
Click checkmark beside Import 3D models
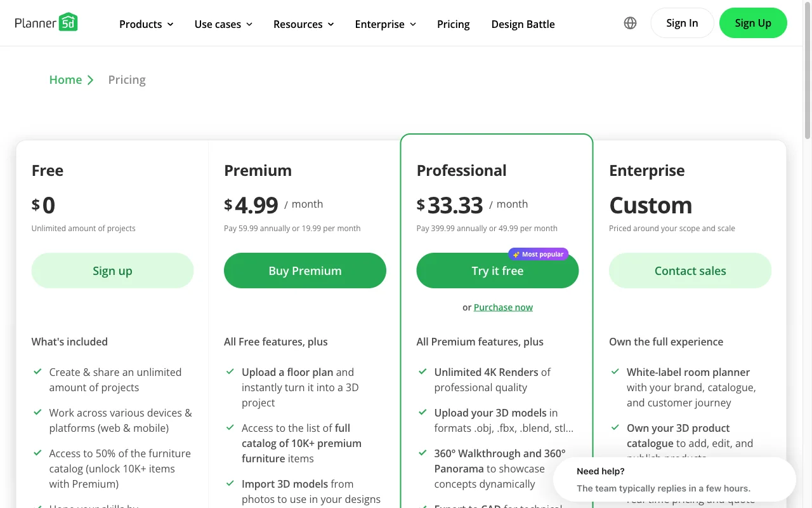tap(230, 483)
